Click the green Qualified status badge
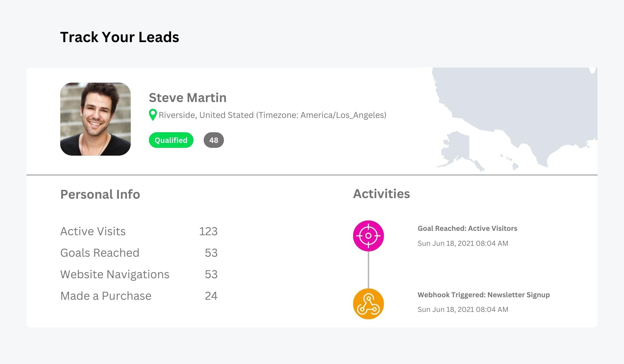This screenshot has height=364, width=624. (x=171, y=140)
